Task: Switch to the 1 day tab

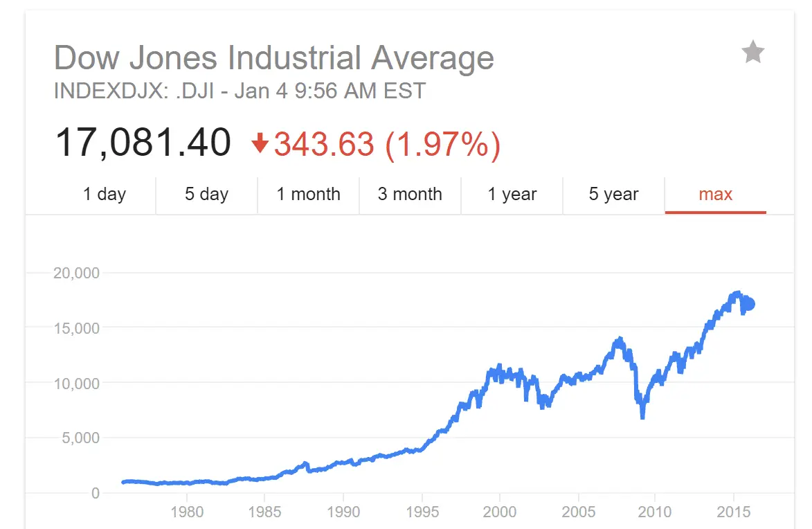Action: point(105,195)
